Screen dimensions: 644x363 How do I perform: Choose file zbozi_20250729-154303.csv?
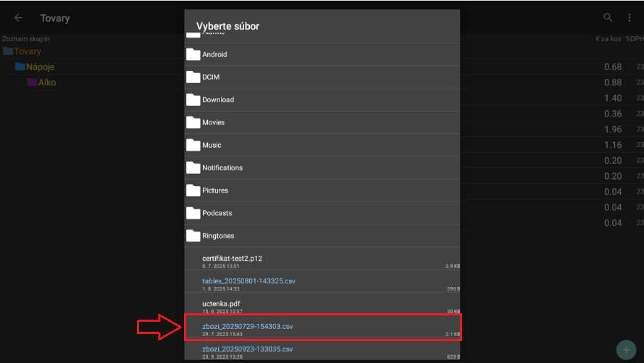(248, 327)
